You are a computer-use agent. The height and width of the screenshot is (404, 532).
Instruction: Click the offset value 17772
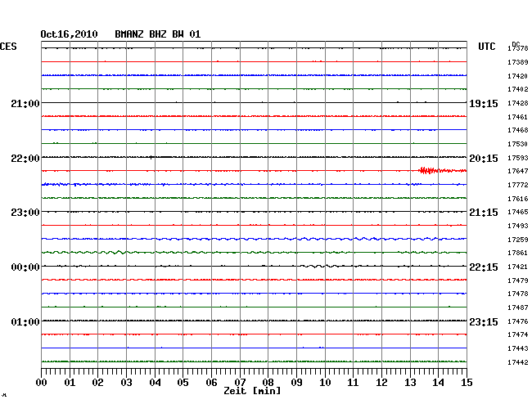tap(518, 185)
